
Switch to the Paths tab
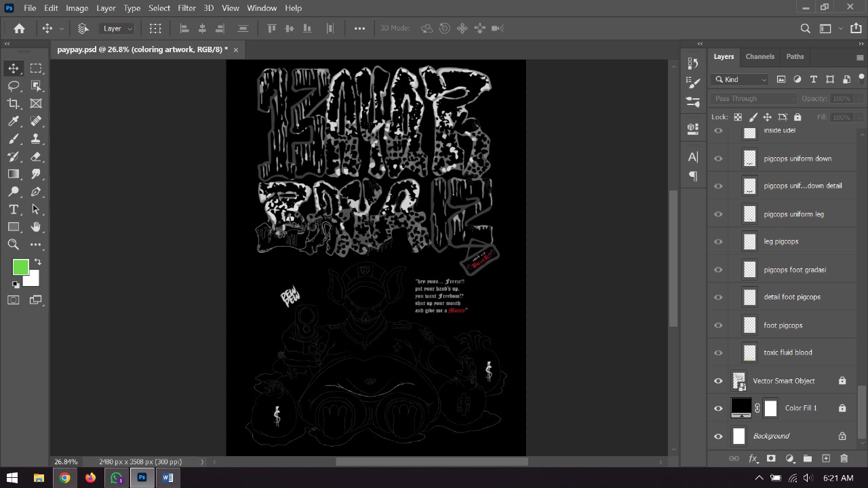795,57
